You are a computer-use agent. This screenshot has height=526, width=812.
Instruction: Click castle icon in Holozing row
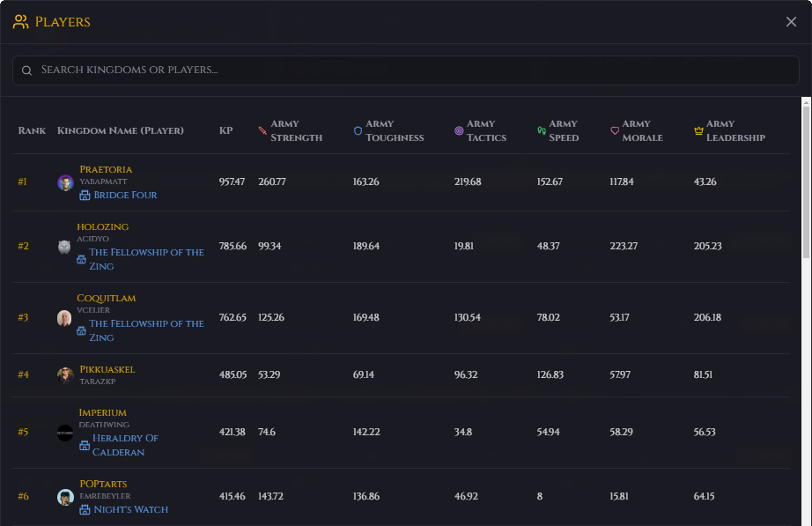pos(81,259)
